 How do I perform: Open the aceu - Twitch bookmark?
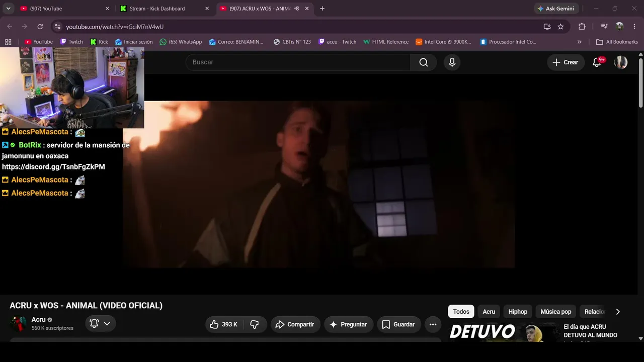337,42
